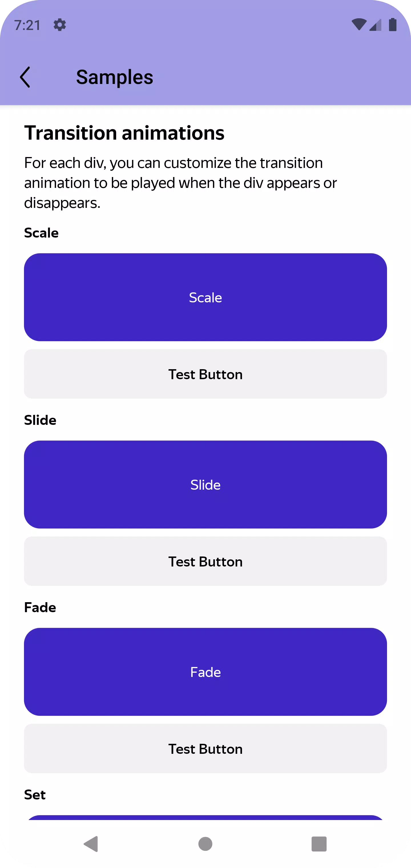Tap the Test Button under the Scale block

tap(205, 374)
